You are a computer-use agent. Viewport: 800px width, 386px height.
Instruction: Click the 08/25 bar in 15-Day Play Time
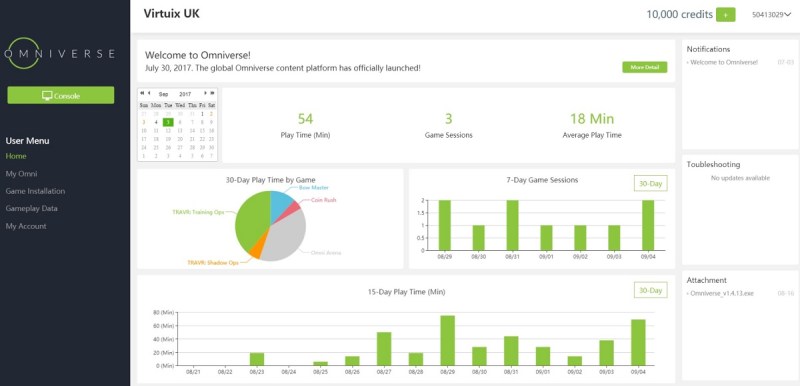[320, 364]
